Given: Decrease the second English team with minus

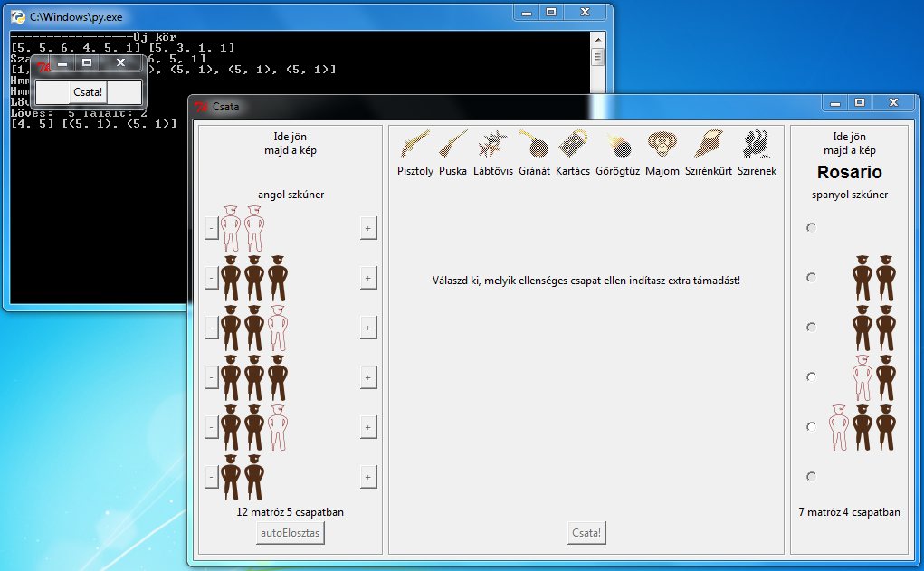Looking at the screenshot, I should click(x=211, y=278).
